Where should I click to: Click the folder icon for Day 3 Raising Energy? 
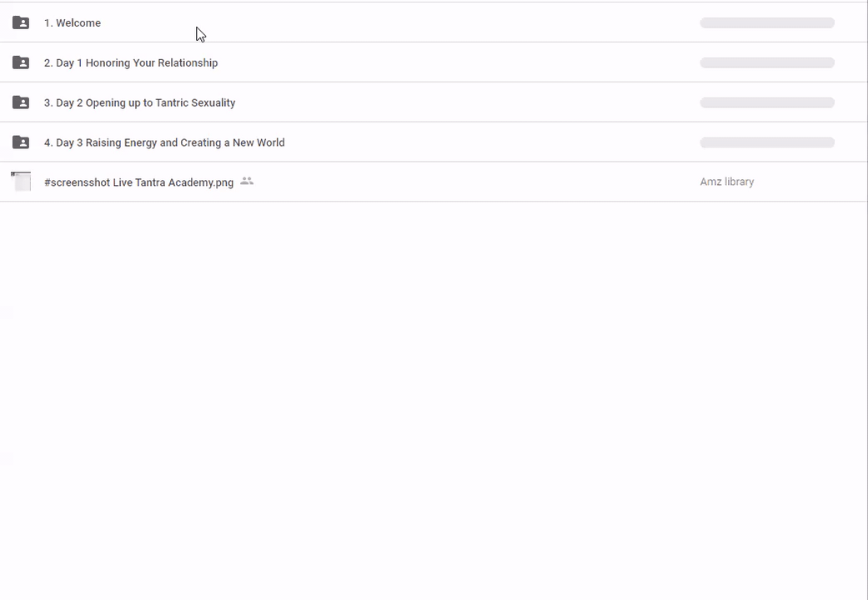[21, 142]
